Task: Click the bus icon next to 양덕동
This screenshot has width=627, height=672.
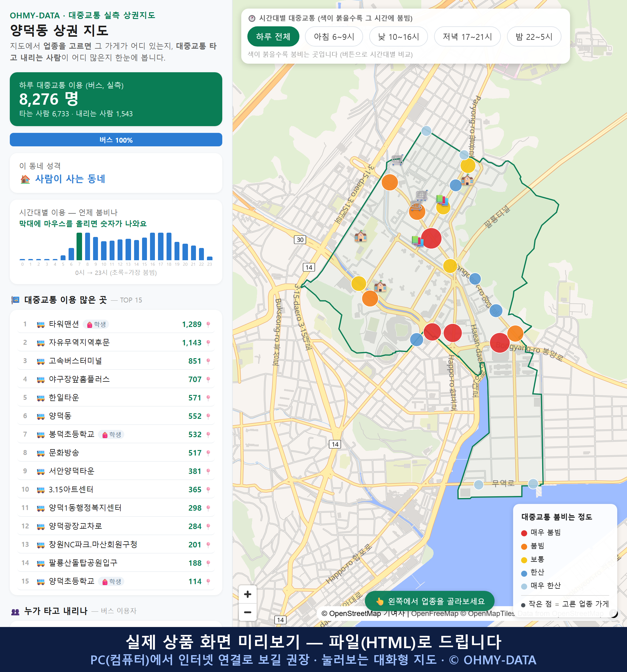Action: tap(40, 416)
